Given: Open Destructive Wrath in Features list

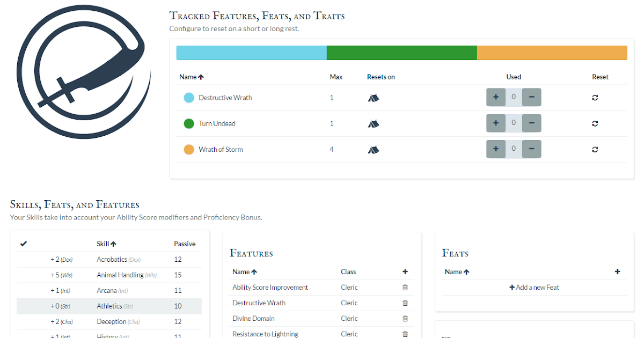Looking at the screenshot, I should [259, 303].
